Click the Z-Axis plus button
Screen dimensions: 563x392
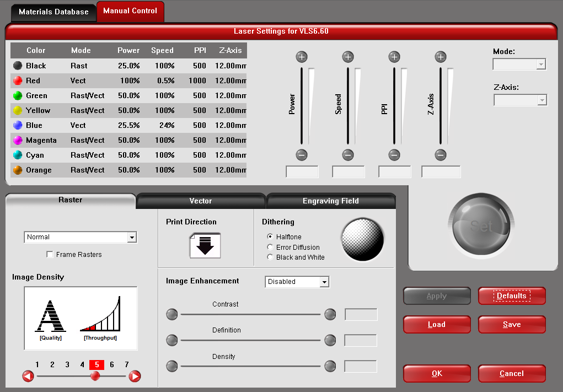coord(441,57)
